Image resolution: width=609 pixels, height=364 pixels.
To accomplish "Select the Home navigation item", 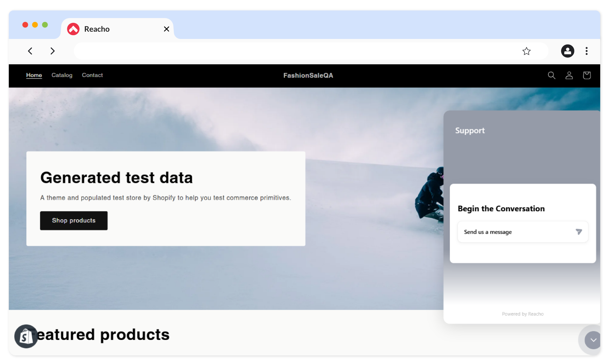I will (34, 75).
